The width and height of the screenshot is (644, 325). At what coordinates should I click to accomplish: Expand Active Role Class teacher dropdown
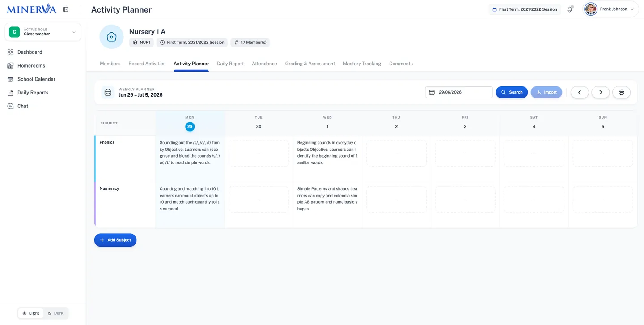[x=43, y=32]
